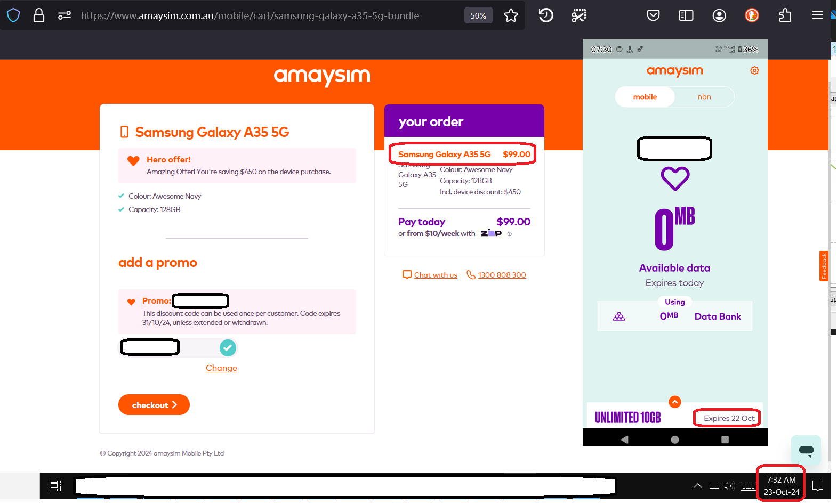
Task: Click the heart icon beside Hero offer
Action: tap(133, 160)
